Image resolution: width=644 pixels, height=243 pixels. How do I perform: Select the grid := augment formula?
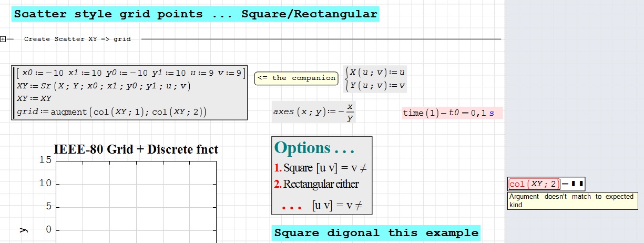[x=111, y=112]
